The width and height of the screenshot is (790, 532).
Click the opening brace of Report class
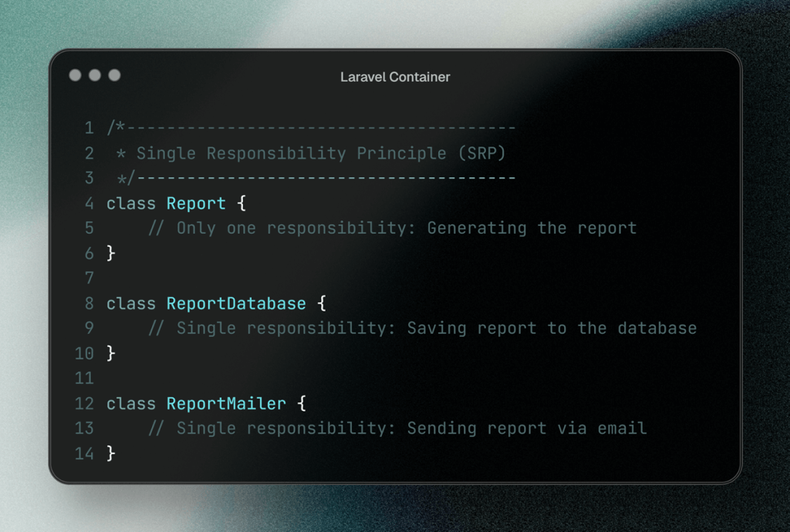pos(241,203)
